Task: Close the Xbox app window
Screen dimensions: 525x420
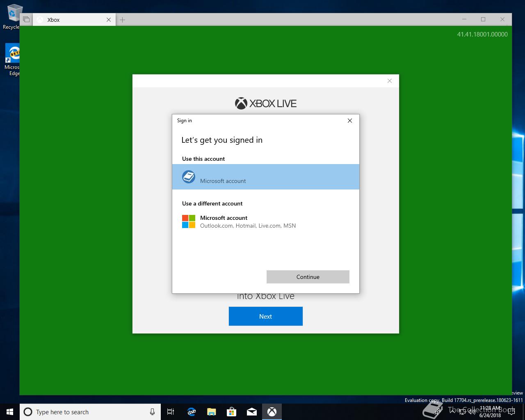Action: coord(502,19)
